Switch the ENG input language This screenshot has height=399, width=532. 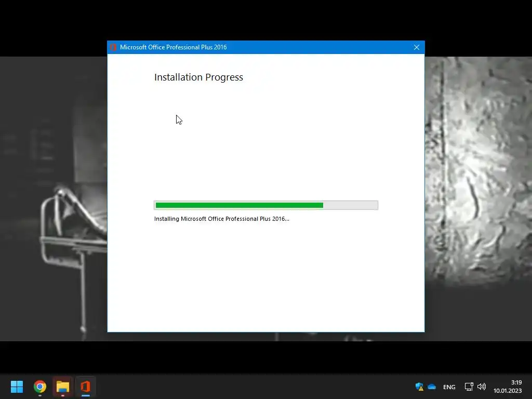coord(449,387)
